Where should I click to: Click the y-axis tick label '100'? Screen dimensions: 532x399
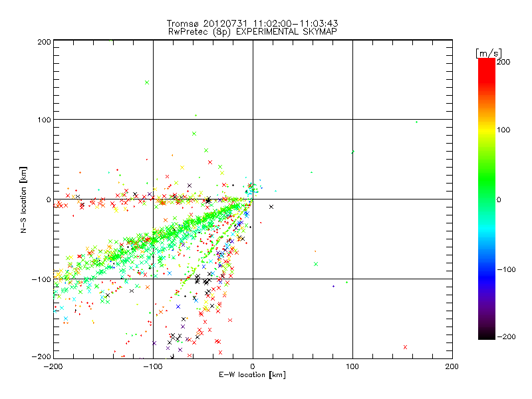pos(44,120)
